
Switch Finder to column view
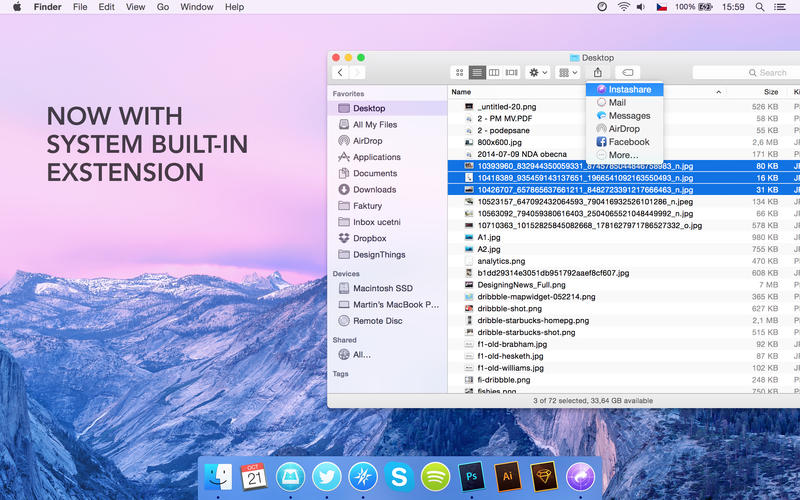click(494, 73)
